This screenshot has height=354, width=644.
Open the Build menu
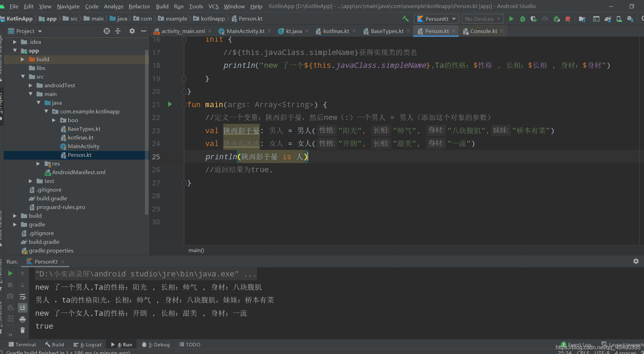click(162, 6)
